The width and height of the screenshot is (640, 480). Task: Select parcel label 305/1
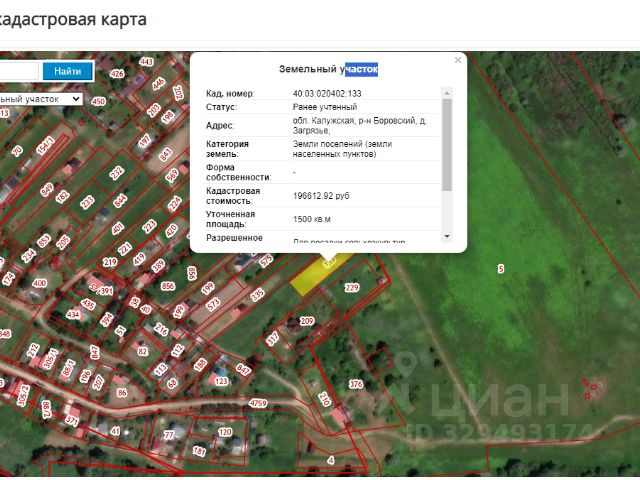point(50,359)
